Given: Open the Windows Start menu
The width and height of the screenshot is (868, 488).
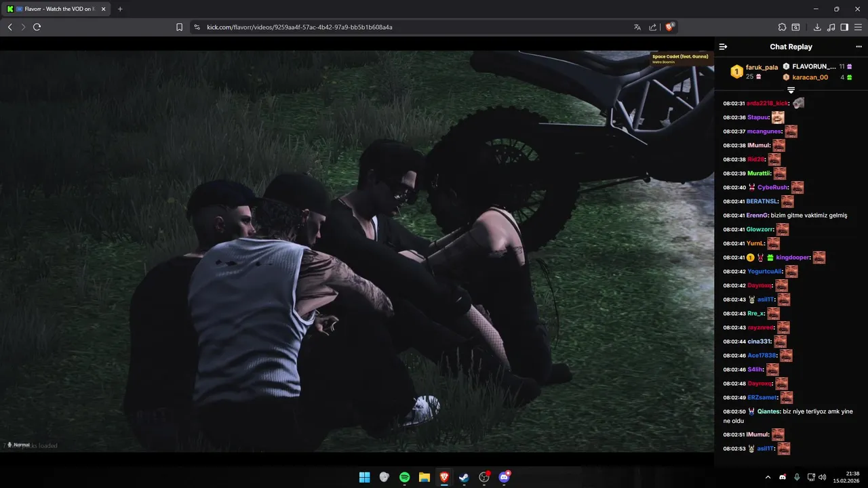Looking at the screenshot, I should tap(364, 477).
